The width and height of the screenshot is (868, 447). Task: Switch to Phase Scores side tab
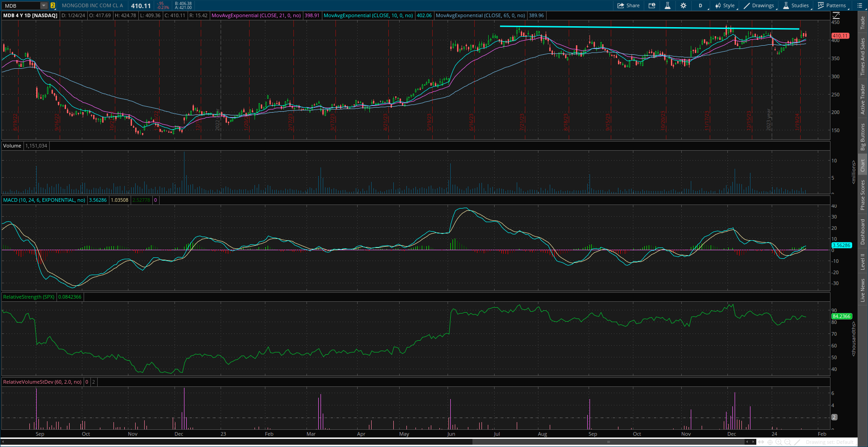point(863,195)
